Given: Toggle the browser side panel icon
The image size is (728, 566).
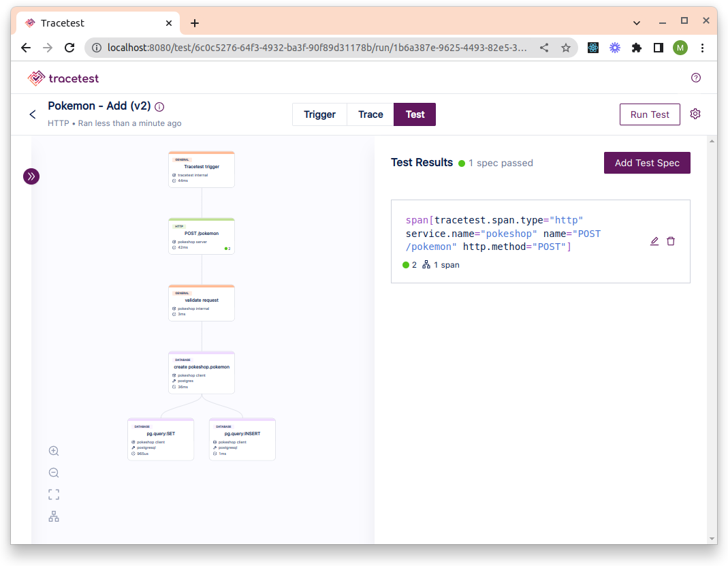Looking at the screenshot, I should coord(659,48).
